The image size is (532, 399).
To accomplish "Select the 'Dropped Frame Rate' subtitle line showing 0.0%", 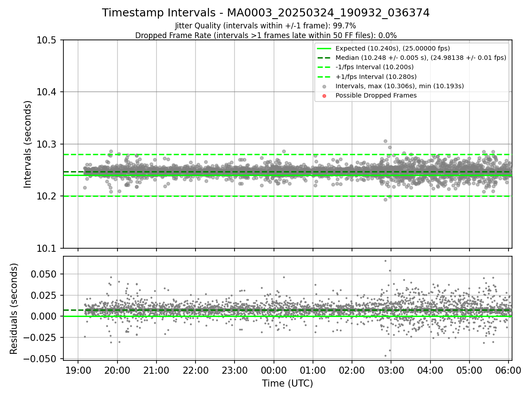I will (x=266, y=35).
